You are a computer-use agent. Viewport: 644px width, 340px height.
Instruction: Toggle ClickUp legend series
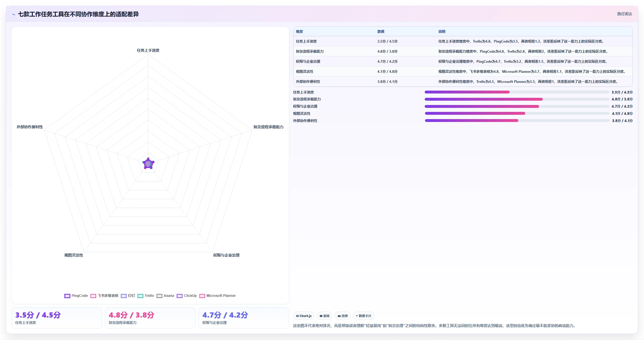click(x=187, y=296)
